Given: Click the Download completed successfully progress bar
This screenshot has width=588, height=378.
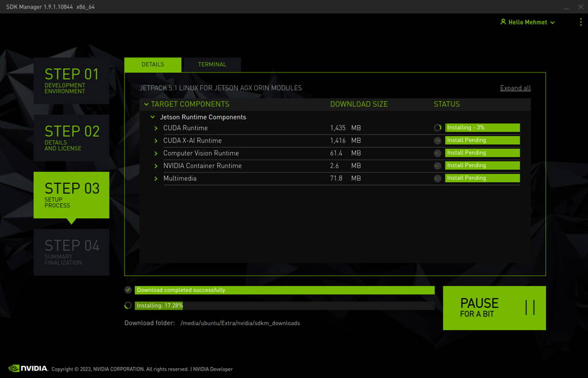Looking at the screenshot, I should 285,290.
